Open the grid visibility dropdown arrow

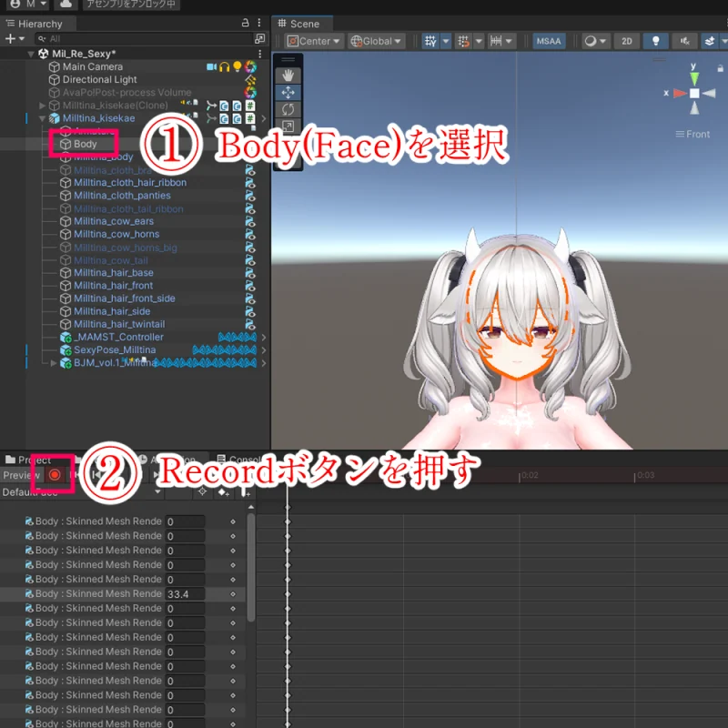[x=446, y=41]
